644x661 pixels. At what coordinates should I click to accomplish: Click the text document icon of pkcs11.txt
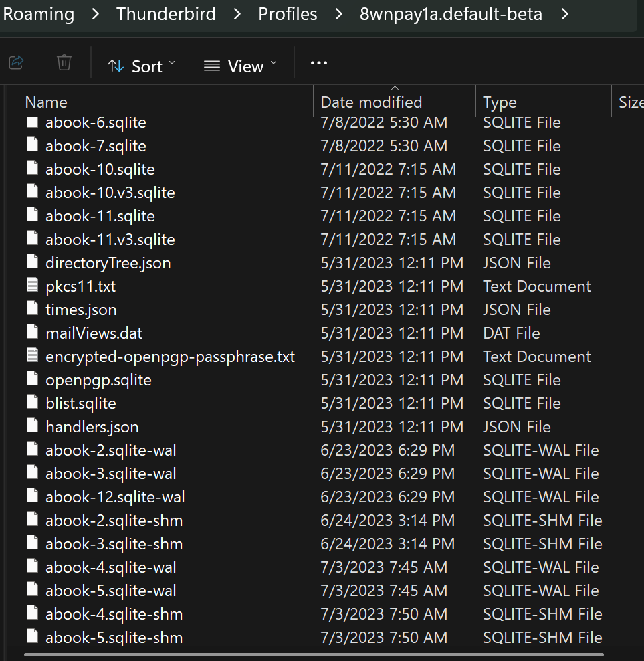(x=33, y=286)
